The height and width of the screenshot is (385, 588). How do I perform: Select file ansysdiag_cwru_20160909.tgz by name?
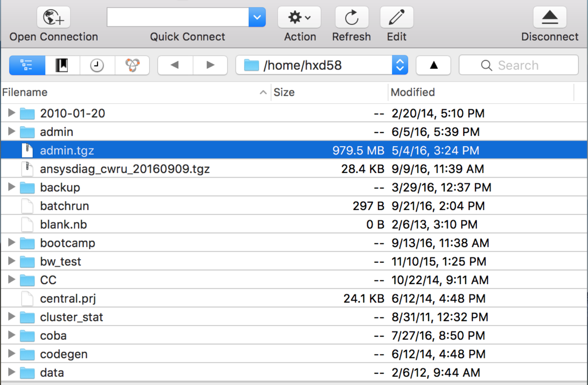click(x=125, y=169)
